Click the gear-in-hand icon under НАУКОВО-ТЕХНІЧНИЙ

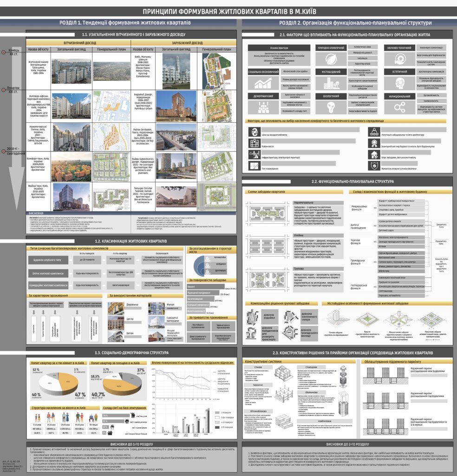(x=400, y=59)
